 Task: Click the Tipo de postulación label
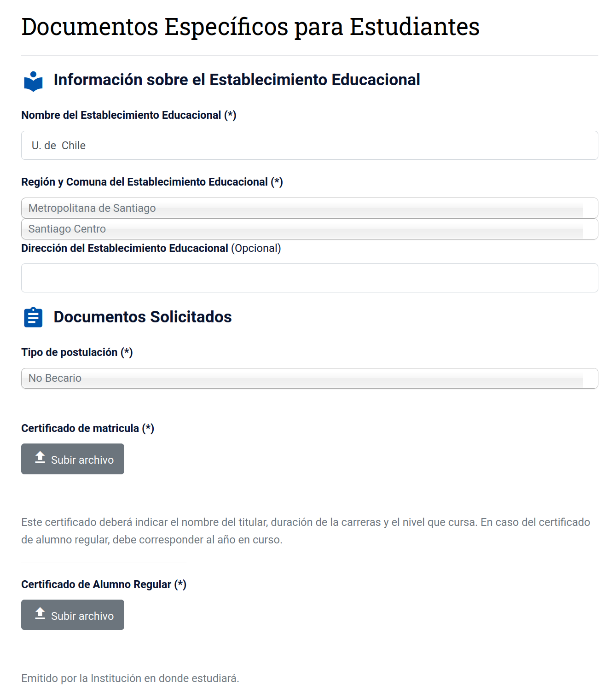77,352
